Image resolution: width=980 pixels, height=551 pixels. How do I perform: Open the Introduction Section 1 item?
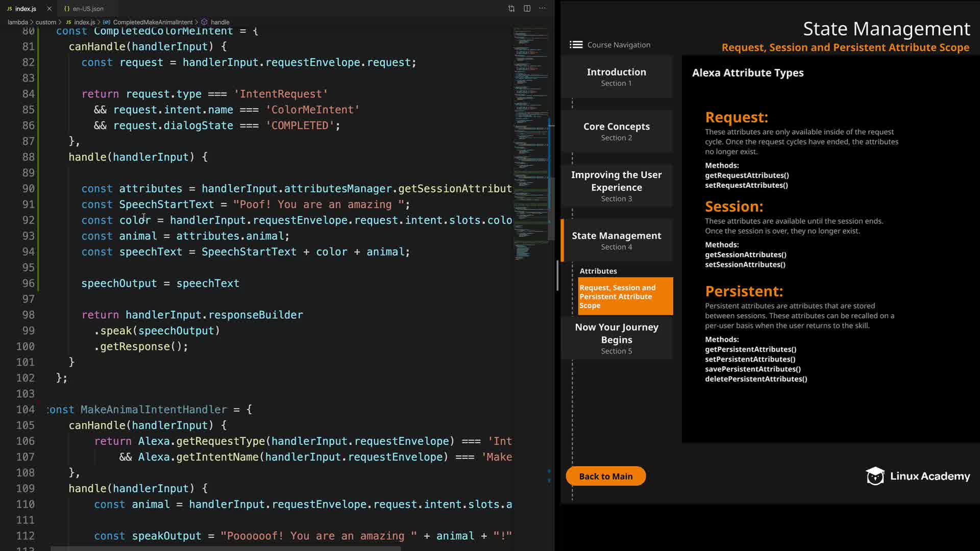tap(616, 77)
